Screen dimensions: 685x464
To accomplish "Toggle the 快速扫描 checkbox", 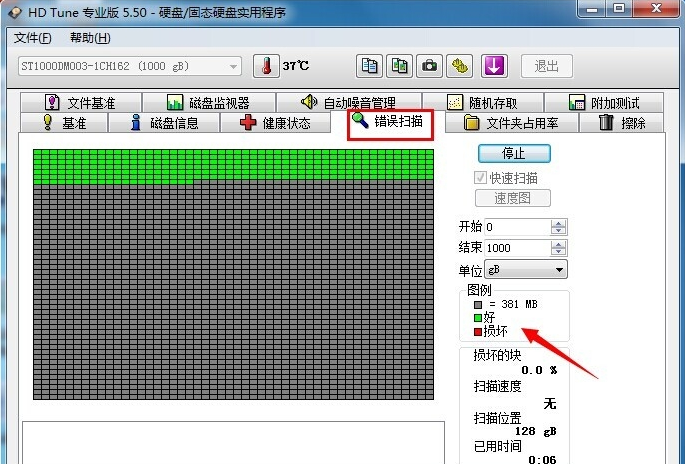I will [x=480, y=177].
